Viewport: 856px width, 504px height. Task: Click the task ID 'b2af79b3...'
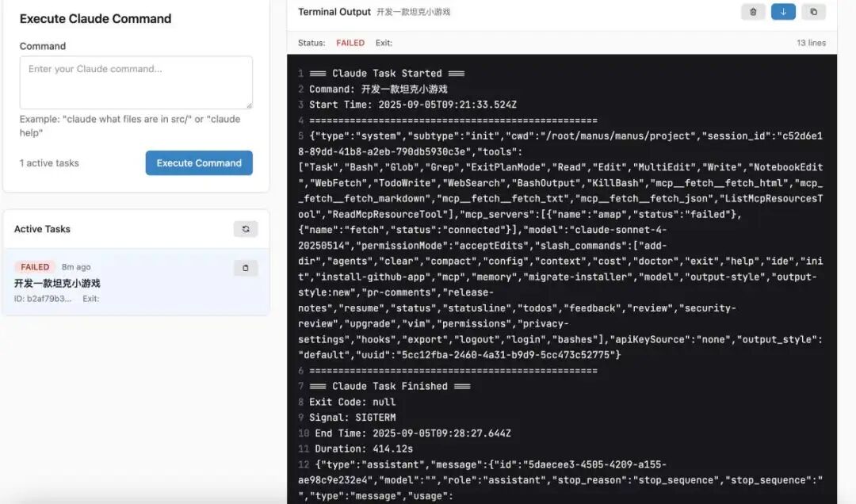[x=43, y=299]
